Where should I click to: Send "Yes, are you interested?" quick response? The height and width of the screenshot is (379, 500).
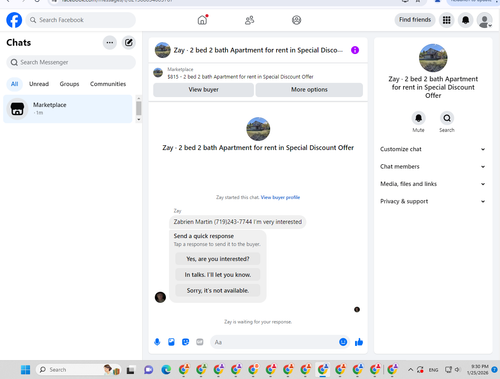218,259
